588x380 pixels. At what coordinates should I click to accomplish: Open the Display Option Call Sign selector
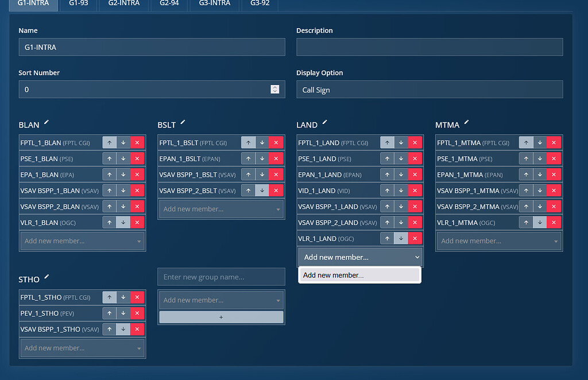click(430, 90)
